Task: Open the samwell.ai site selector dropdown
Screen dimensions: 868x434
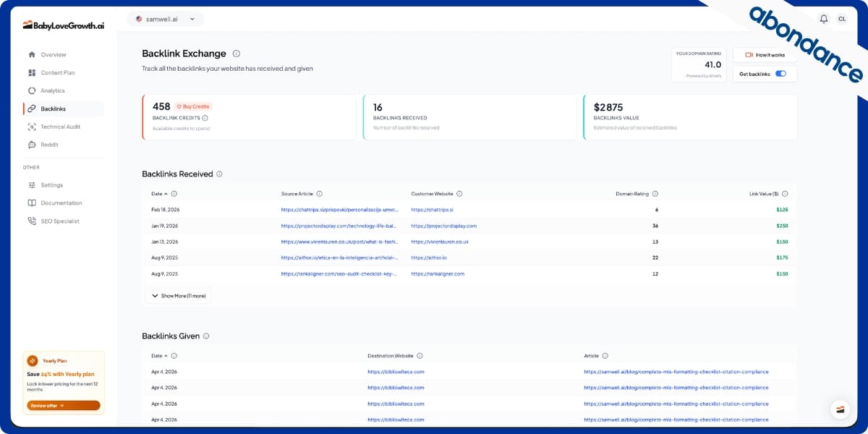Action: point(165,19)
